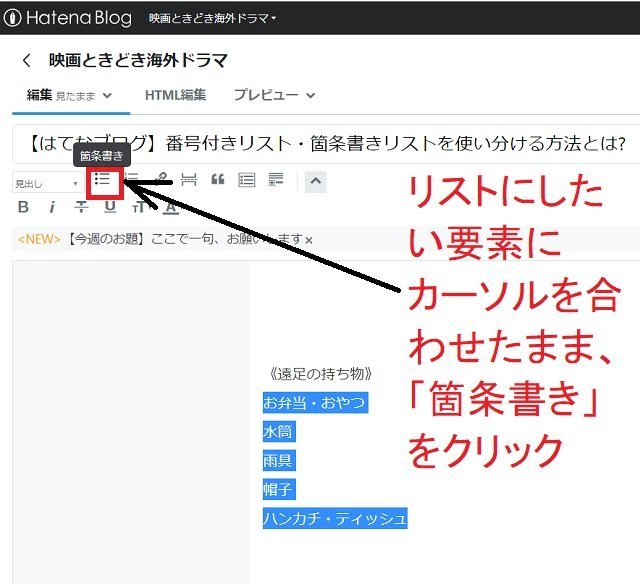Toggle italic formatting i
The width and height of the screenshot is (640, 584).
pyautogui.click(x=52, y=207)
